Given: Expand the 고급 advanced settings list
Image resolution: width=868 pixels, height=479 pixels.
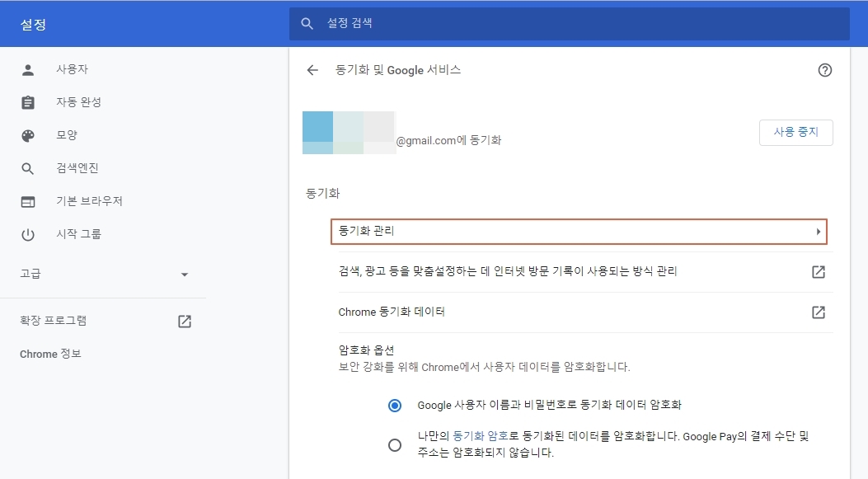Looking at the screenshot, I should 103,274.
